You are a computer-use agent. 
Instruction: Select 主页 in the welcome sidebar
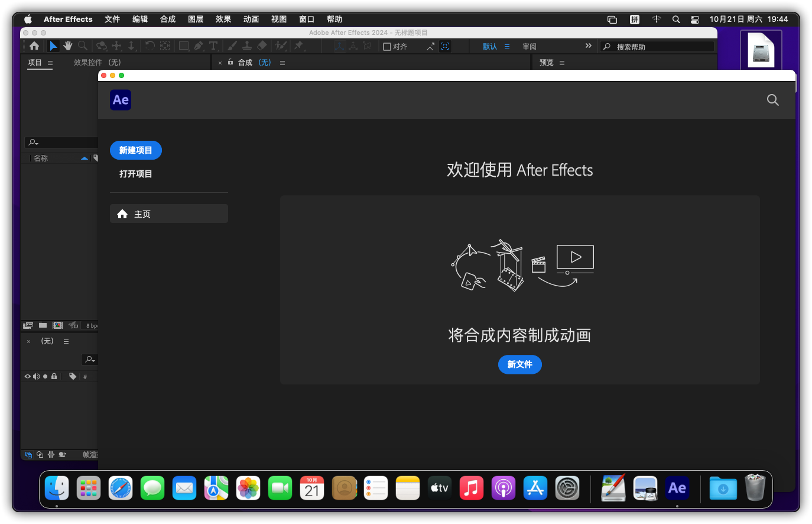pos(169,214)
